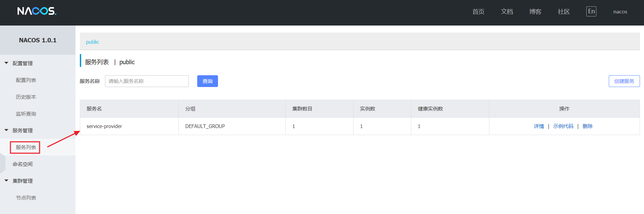Open 社区 in top navigation

click(563, 12)
